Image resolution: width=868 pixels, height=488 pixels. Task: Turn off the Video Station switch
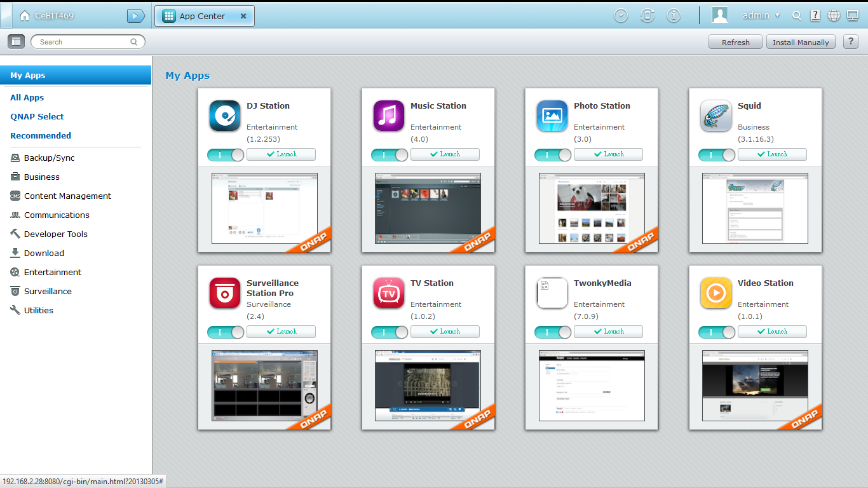(717, 332)
